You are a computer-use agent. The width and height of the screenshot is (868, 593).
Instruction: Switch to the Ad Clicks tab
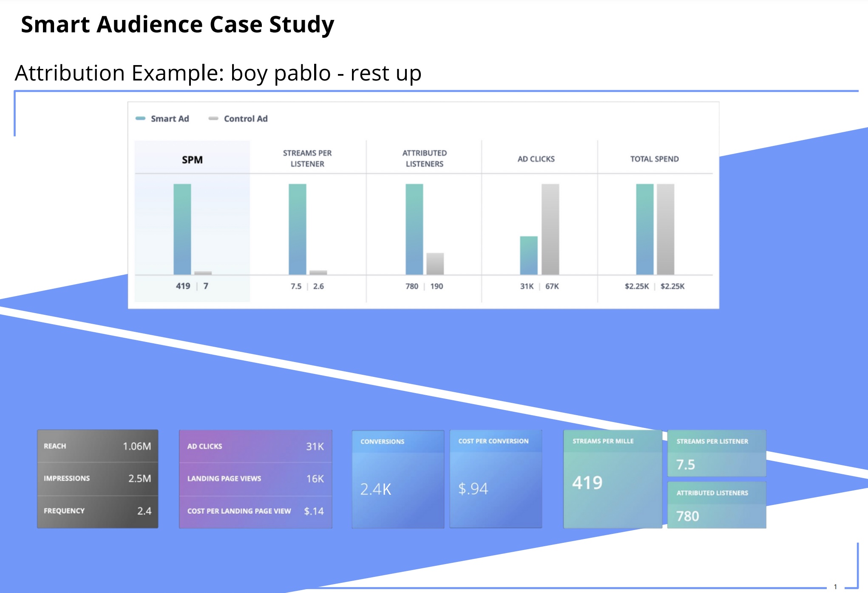[536, 159]
